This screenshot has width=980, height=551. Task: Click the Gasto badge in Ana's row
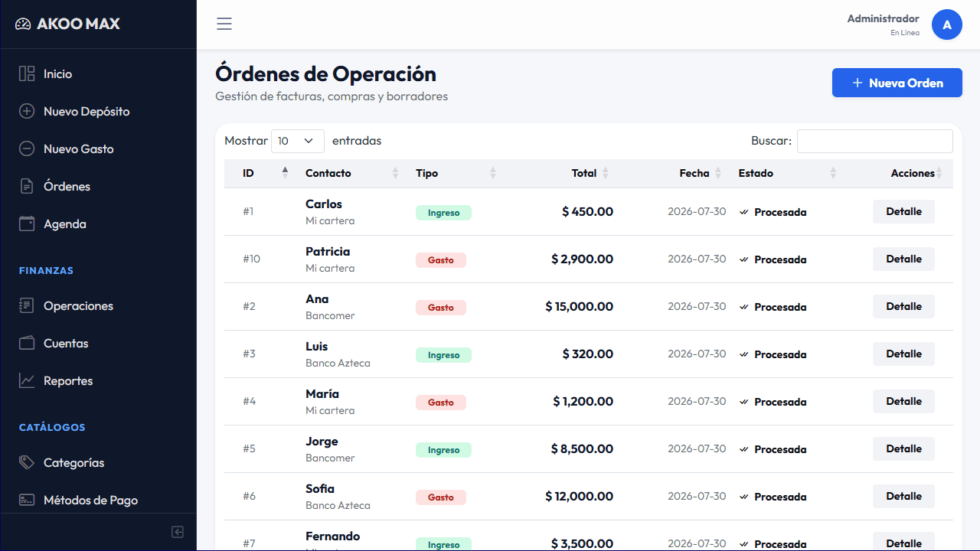tap(441, 308)
